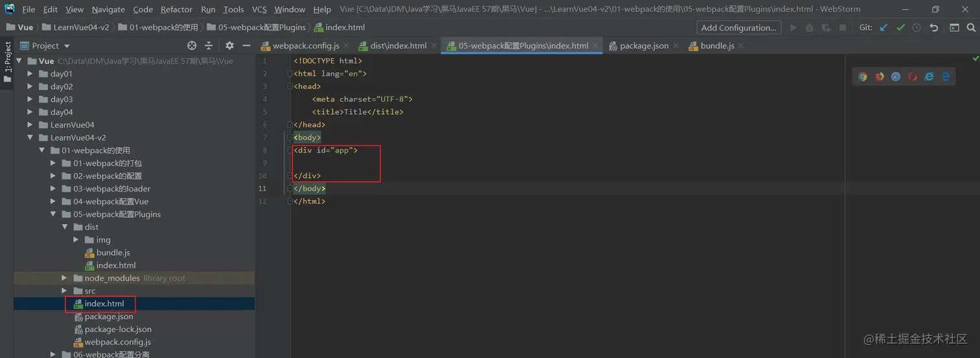This screenshot has width=980, height=358.
Task: Expand the LearnVue04 folder arrow
Action: pos(30,125)
